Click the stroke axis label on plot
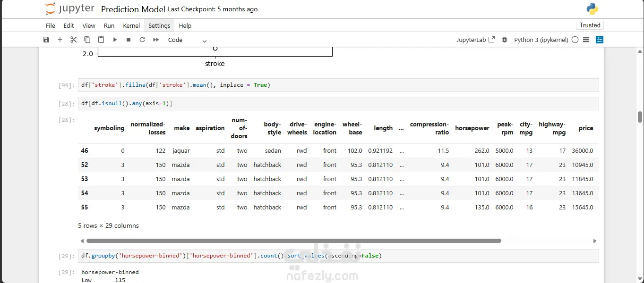The image size is (644, 283). tap(215, 64)
